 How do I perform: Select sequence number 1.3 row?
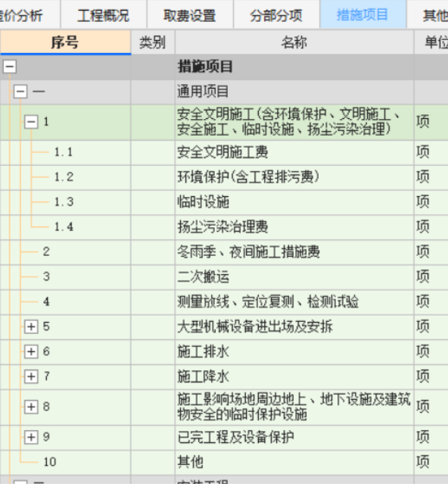point(64,202)
